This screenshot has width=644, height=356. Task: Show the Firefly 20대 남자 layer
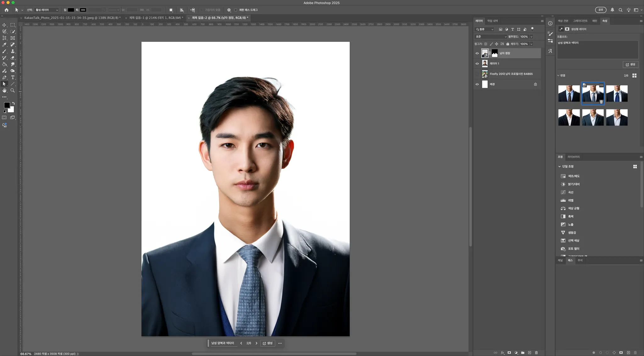click(477, 74)
